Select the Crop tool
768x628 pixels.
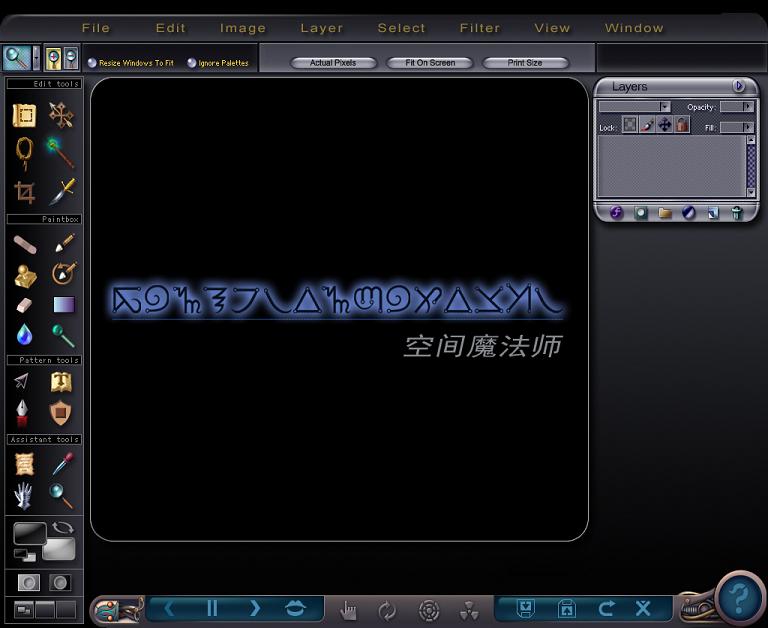[24, 192]
